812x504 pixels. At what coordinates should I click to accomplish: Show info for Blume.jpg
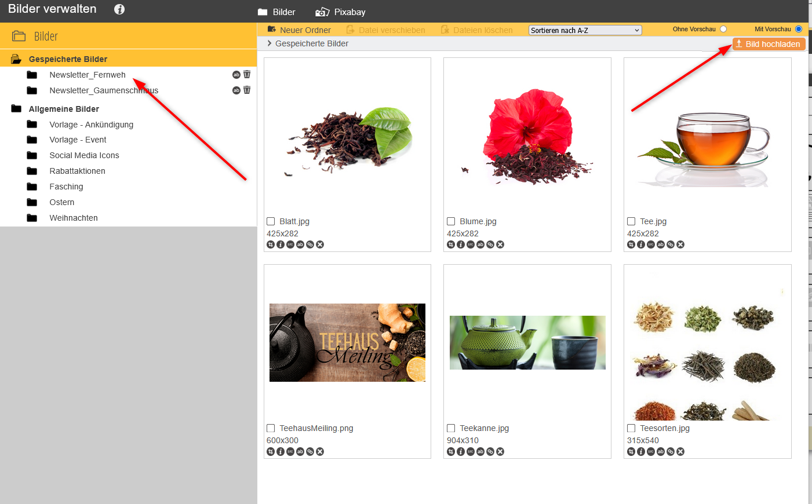click(461, 244)
